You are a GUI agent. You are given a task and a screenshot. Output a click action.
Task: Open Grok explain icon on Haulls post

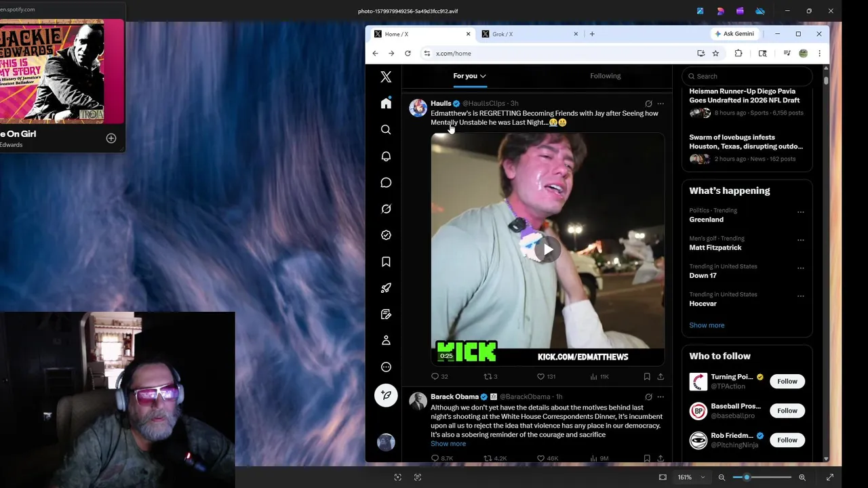pyautogui.click(x=648, y=104)
